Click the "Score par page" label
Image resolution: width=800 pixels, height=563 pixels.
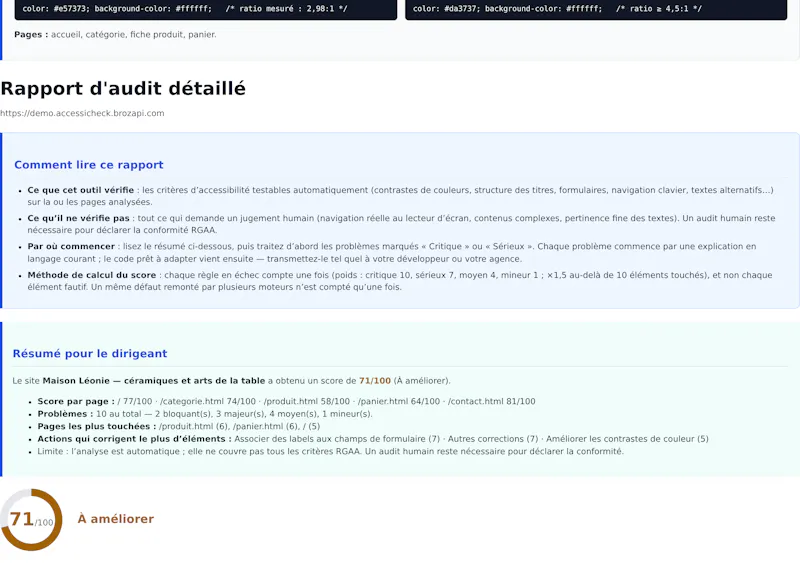(76, 401)
